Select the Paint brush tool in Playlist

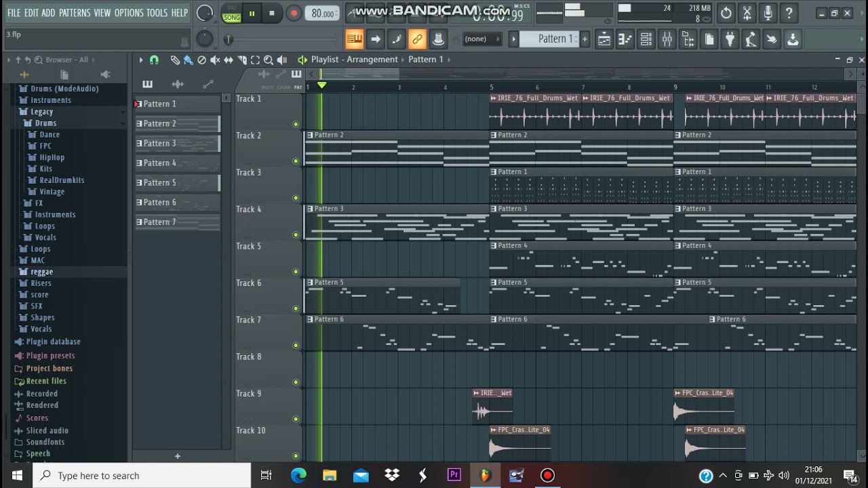tap(188, 60)
